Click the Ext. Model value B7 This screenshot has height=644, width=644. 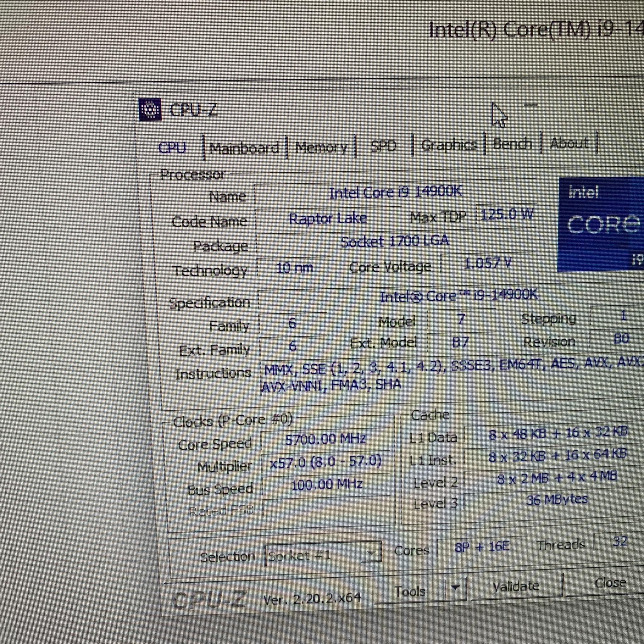point(460,342)
